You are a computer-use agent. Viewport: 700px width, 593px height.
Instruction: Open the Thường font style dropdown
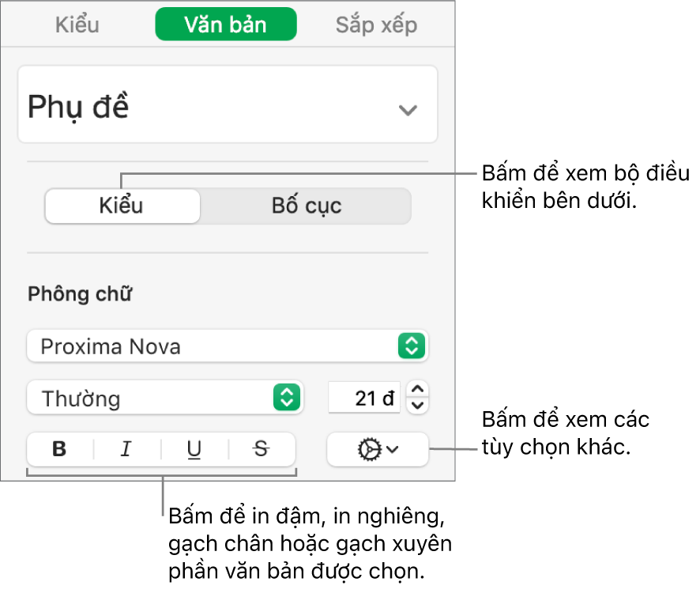165,397
